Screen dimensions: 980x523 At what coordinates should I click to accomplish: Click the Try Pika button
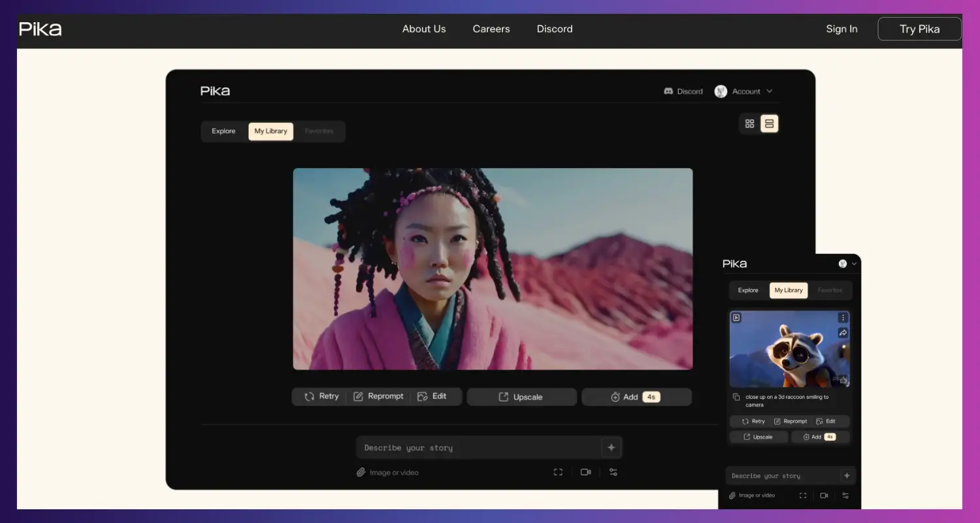point(919,29)
